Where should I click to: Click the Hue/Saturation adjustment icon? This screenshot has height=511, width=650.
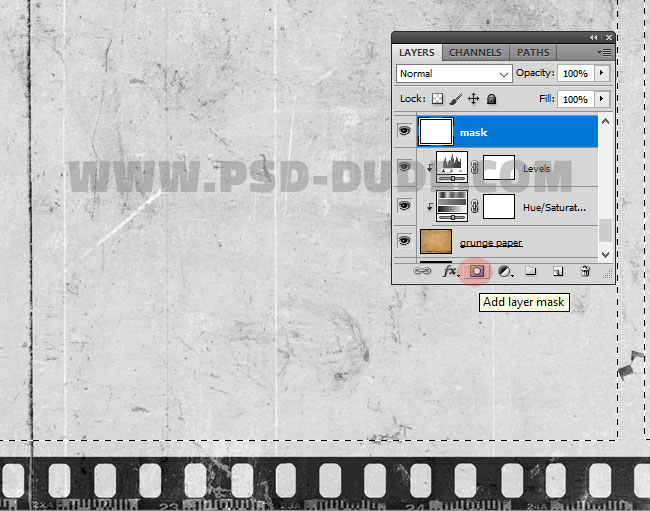[452, 206]
